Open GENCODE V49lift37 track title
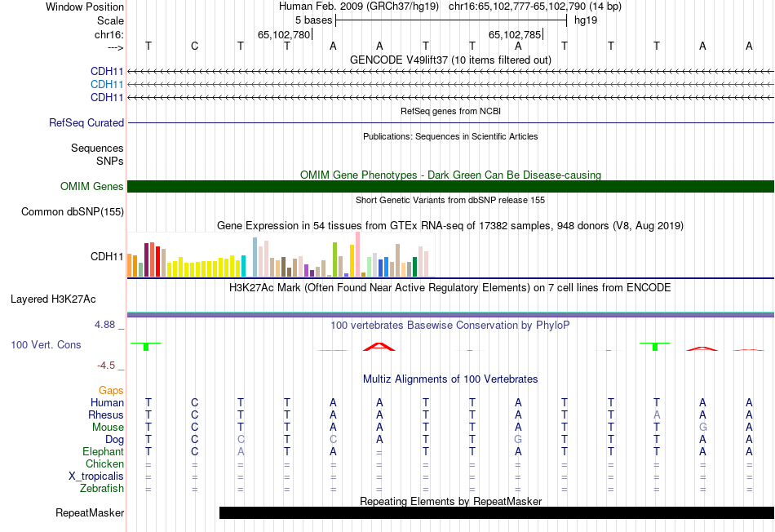Image resolution: width=775 pixels, height=532 pixels. (x=450, y=60)
